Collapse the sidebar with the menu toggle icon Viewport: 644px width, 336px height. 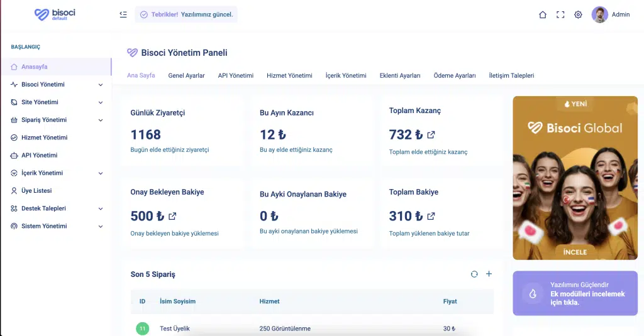123,14
